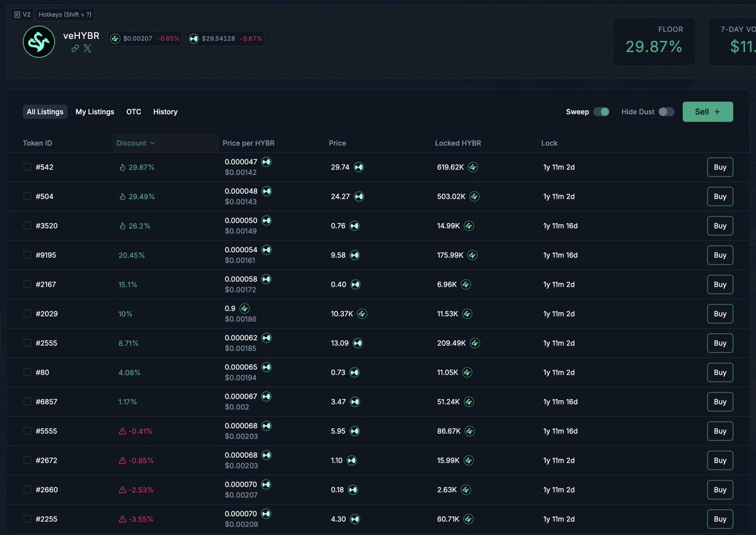This screenshot has width=756, height=535.
Task: Click the 20.45% discount value
Action: (132, 255)
